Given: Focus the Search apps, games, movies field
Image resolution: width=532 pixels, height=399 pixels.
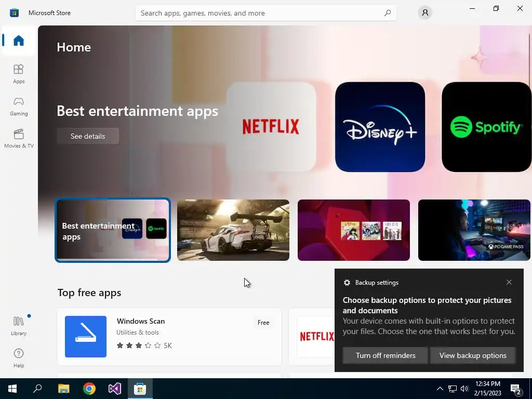Looking at the screenshot, I should click(265, 13).
